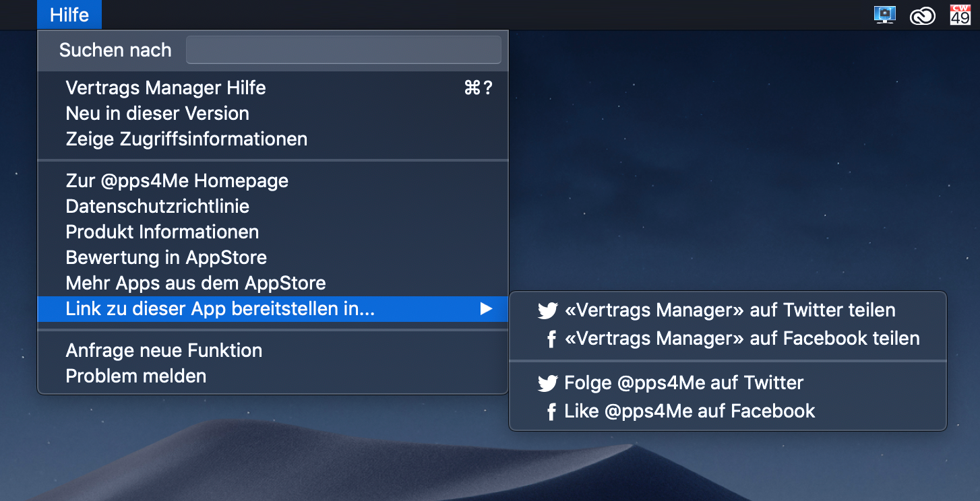Share «Vertrags Manager» auf Twitter teilen
The image size is (980, 501).
pyautogui.click(x=728, y=310)
